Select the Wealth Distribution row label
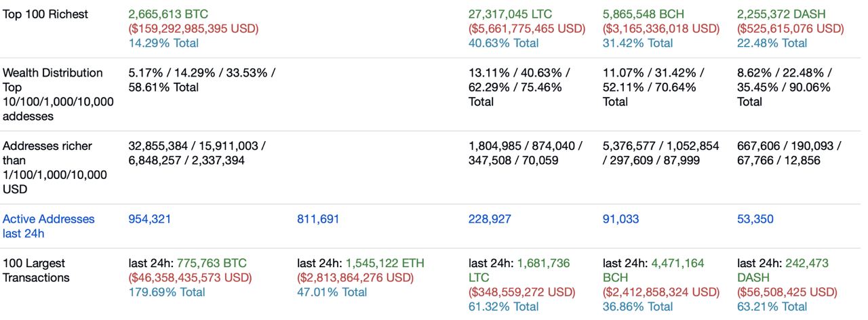The height and width of the screenshot is (320, 868). [x=58, y=94]
